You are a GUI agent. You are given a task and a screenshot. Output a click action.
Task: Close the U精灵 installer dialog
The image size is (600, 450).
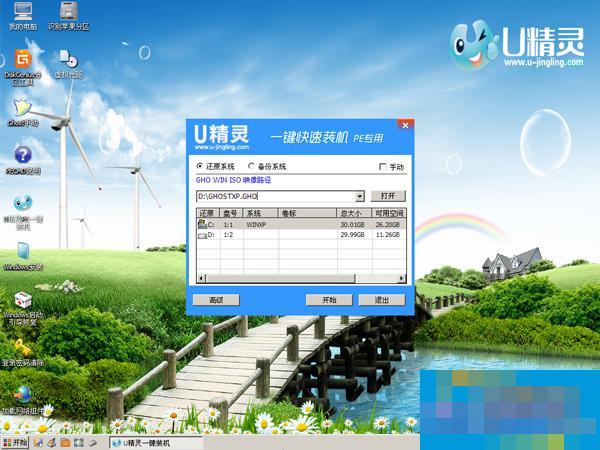[x=405, y=125]
